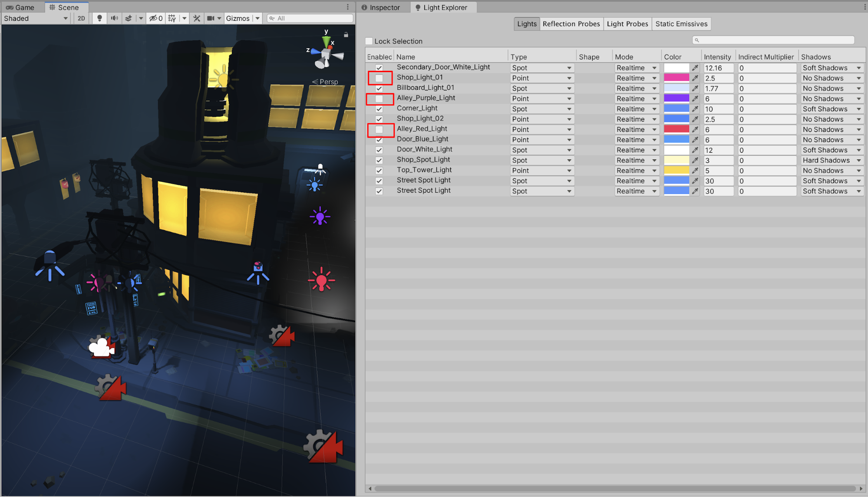Toggle hidden objects visibility counter

coord(156,18)
